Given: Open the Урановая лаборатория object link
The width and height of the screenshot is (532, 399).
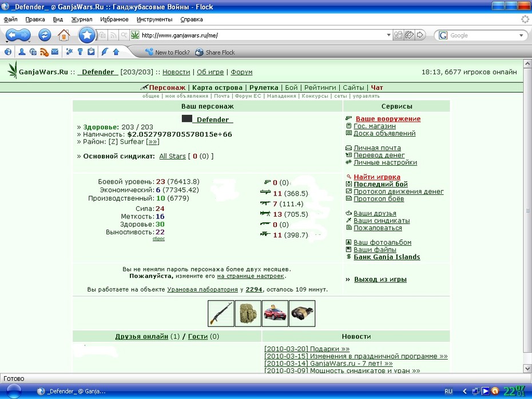Looking at the screenshot, I should coord(202,289).
